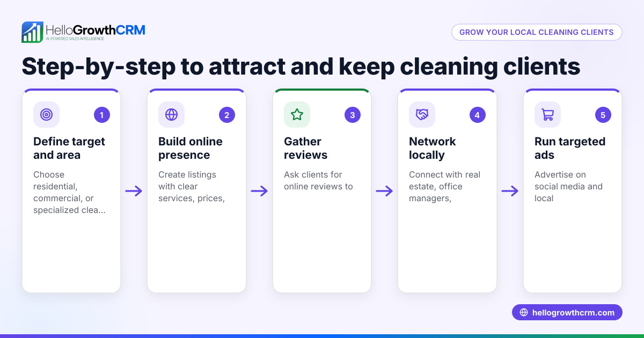Click the HelloGrowthCRM brand name text
This screenshot has height=338, width=644.
96,30
